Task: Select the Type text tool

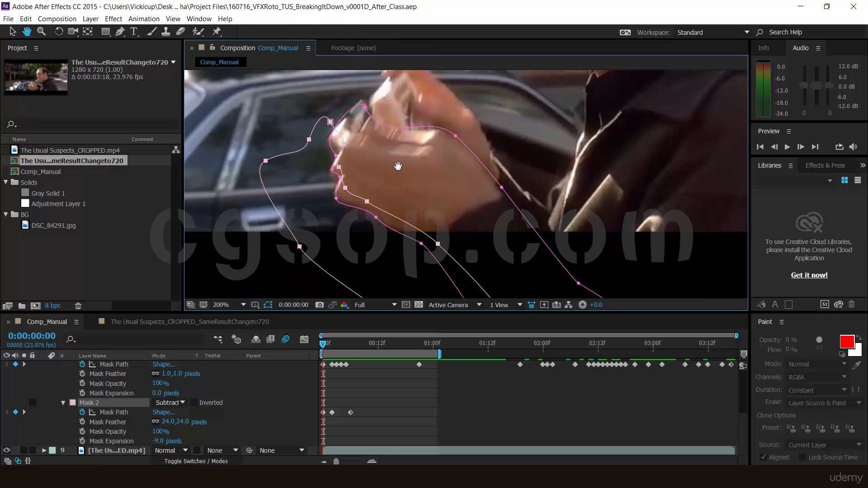Action: (134, 32)
